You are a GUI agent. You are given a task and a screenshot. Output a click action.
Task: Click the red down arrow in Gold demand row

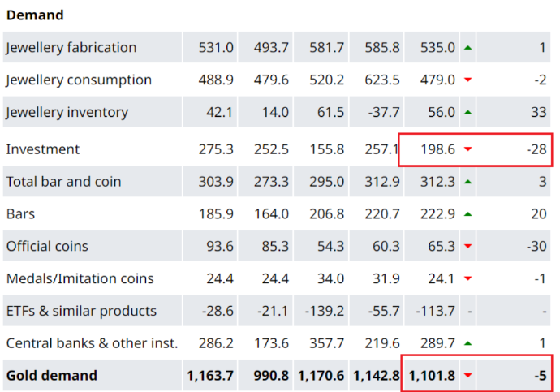click(x=467, y=376)
